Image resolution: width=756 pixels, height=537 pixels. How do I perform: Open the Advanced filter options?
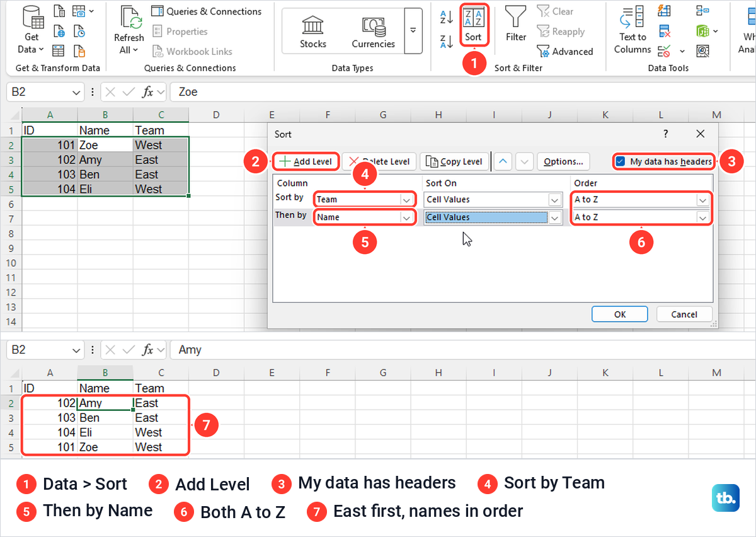[564, 51]
